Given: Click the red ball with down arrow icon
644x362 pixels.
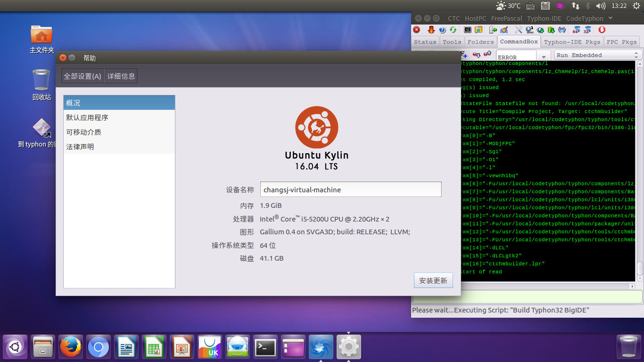Looking at the screenshot, I should [477, 55].
